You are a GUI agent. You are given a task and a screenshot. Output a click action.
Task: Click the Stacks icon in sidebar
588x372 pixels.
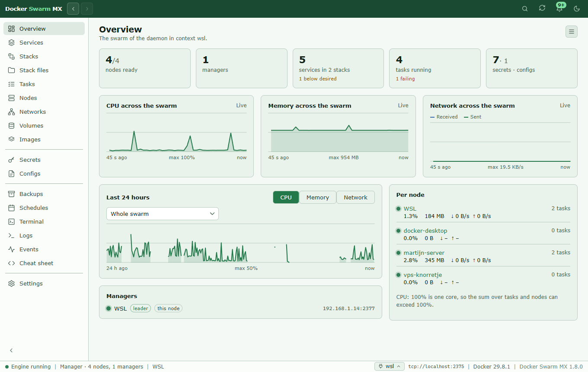click(11, 56)
